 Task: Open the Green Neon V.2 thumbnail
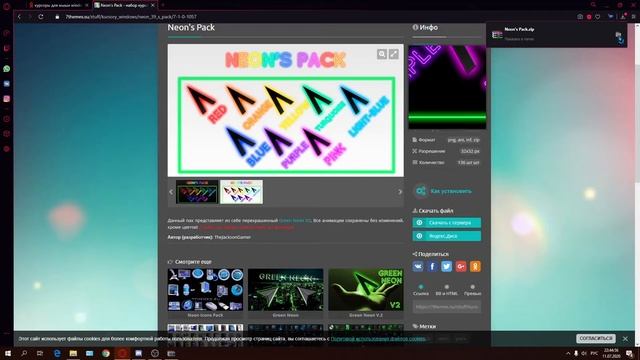pyautogui.click(x=366, y=290)
